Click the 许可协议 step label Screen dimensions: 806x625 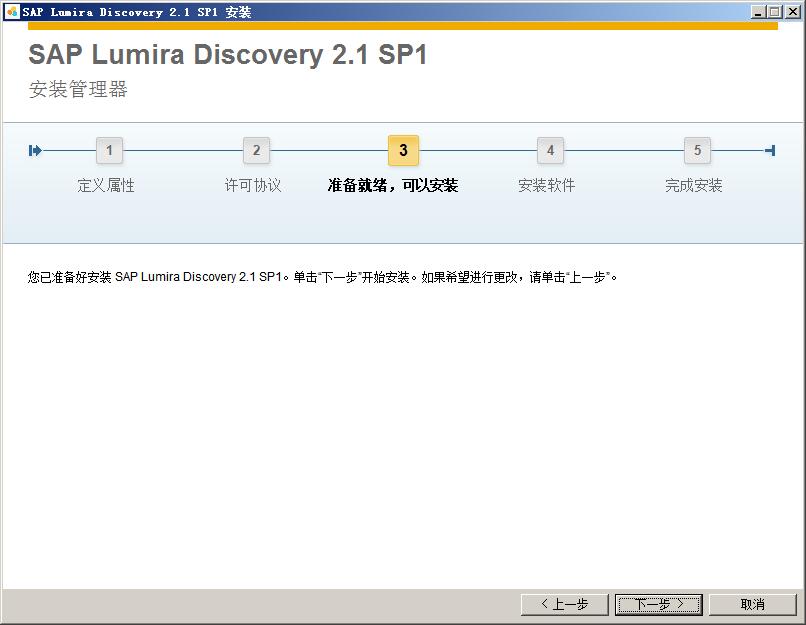[253, 185]
